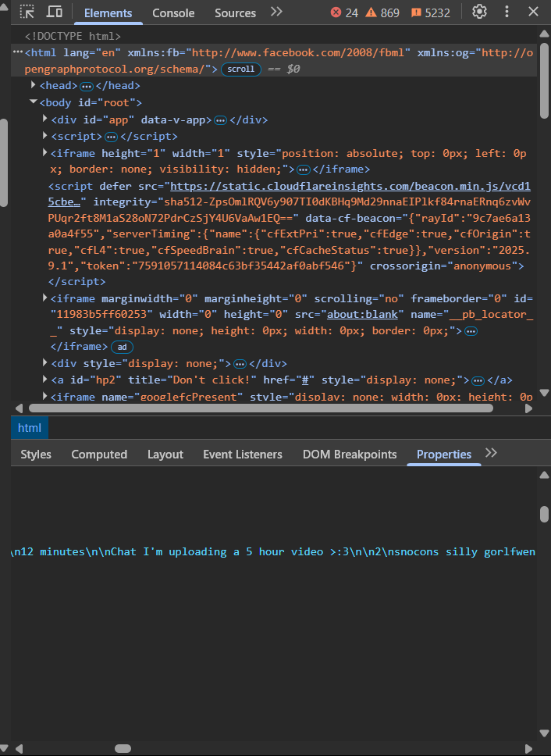Image resolution: width=551 pixels, height=756 pixels.
Task: Open the customize DevTools three-dot menu
Action: [507, 12]
